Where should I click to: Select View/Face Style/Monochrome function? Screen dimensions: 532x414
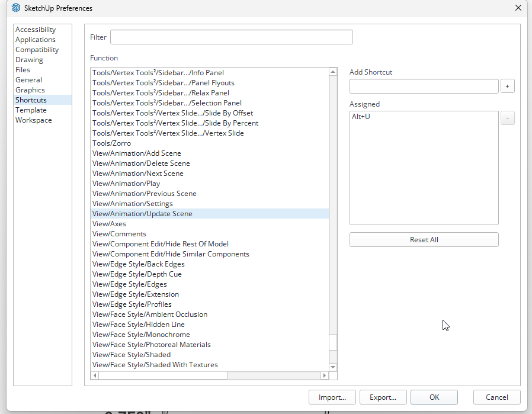click(210, 334)
